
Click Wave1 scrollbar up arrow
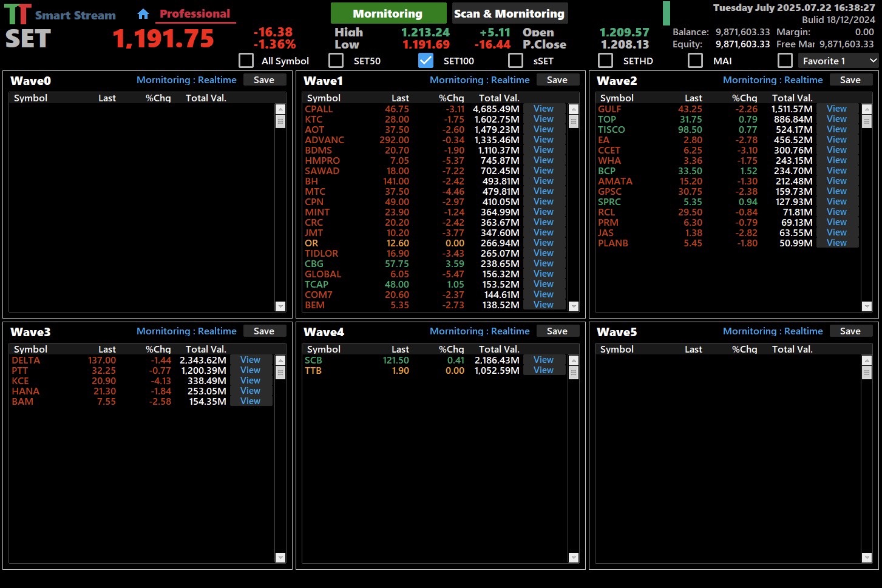[x=574, y=109]
